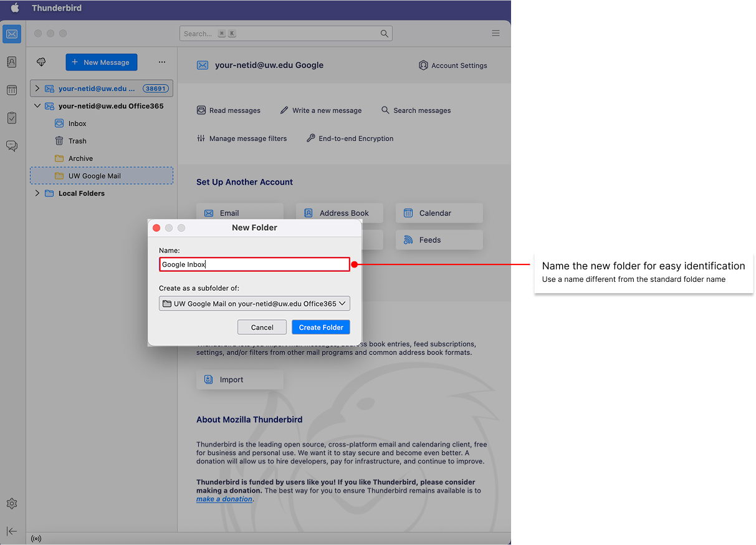Select the Inbox under Office365 account

click(77, 123)
